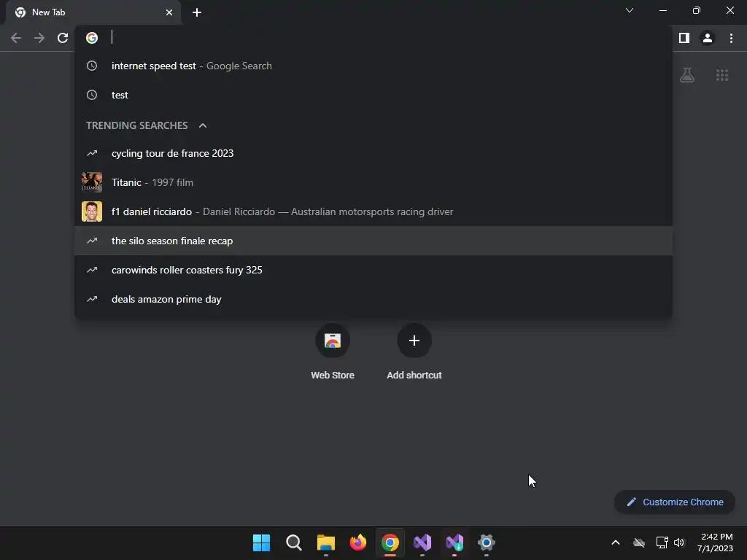Launch Firefox from the taskbar

click(357, 542)
